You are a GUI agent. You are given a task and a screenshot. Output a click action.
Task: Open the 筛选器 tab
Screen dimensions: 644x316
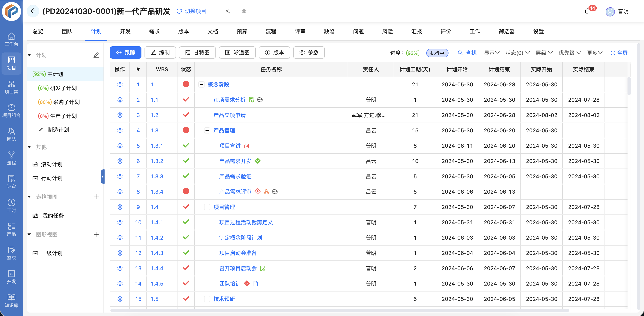pyautogui.click(x=507, y=31)
